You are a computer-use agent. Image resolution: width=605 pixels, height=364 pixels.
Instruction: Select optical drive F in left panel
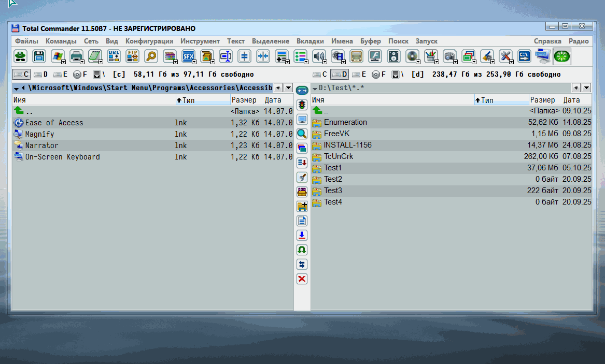[x=80, y=75]
